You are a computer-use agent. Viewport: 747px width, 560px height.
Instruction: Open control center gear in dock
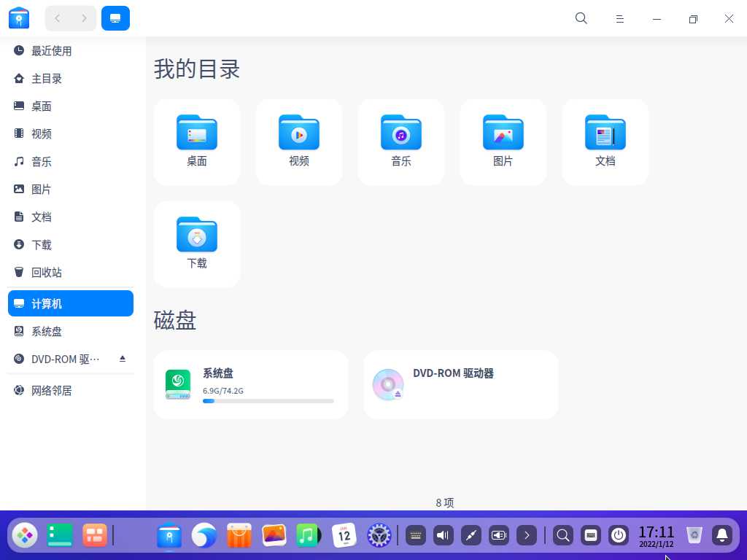point(379,535)
